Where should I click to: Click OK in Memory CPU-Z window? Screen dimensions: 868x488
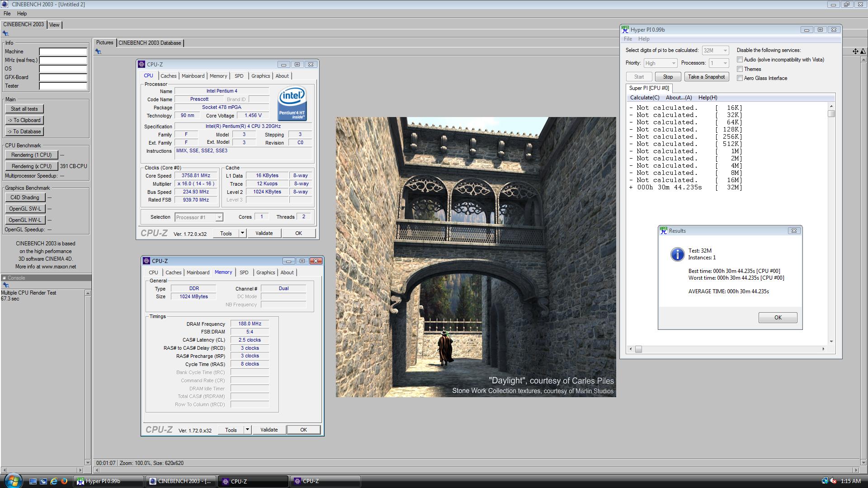[303, 430]
